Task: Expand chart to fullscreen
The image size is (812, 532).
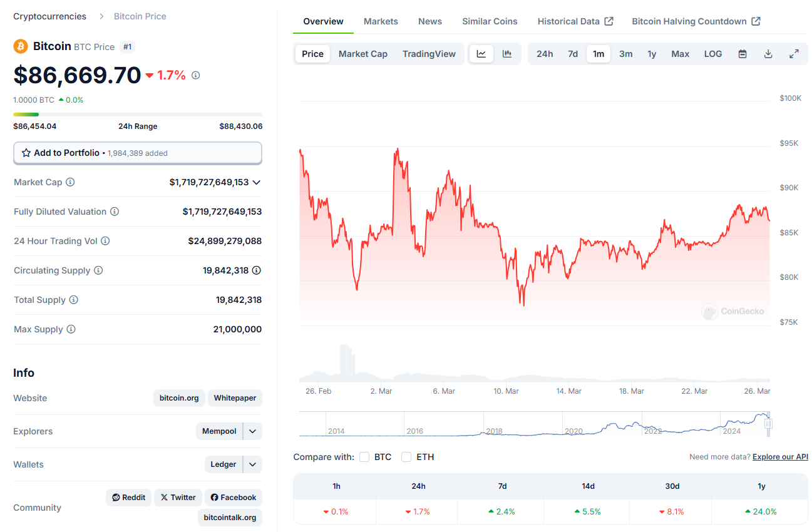Action: coord(794,54)
